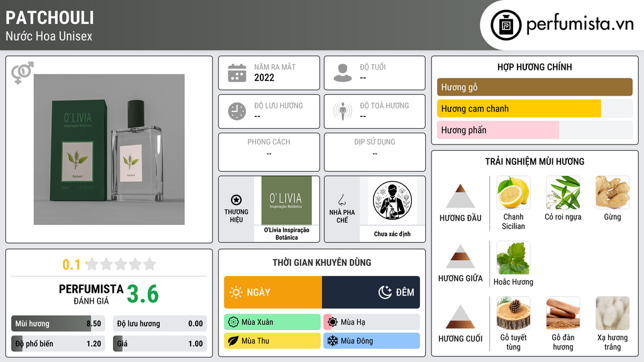Click the clock icon for Độ lưu hương
Viewport: 644px width, 362px height.
coord(237,111)
